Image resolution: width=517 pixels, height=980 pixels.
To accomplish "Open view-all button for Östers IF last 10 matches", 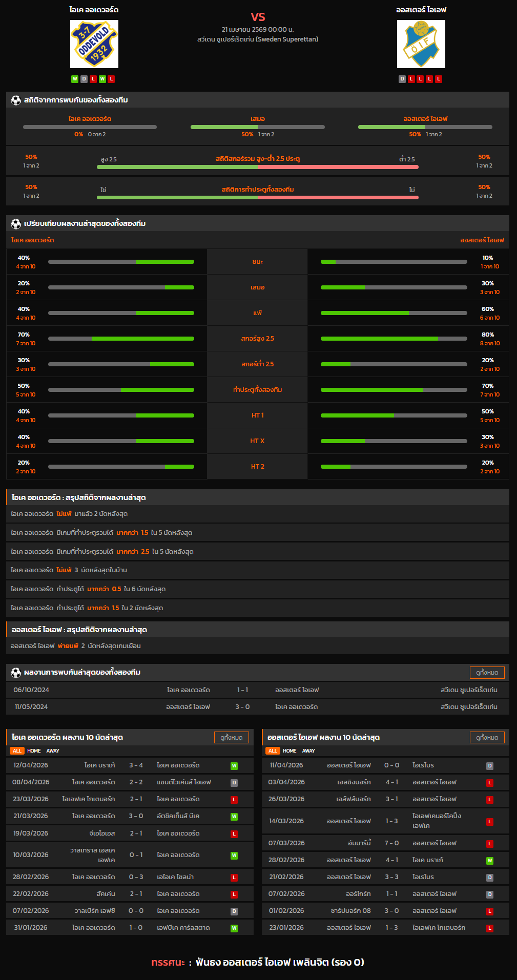I will pos(487,738).
